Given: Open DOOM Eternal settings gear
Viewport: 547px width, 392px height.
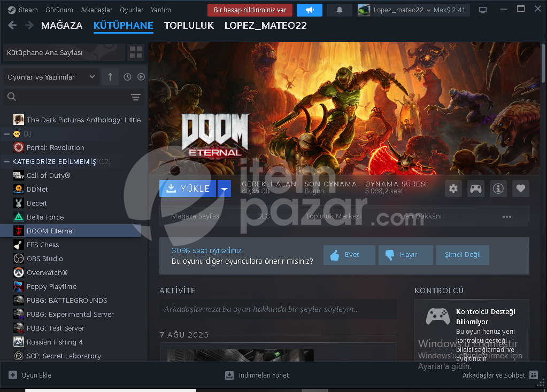Looking at the screenshot, I should pyautogui.click(x=453, y=189).
